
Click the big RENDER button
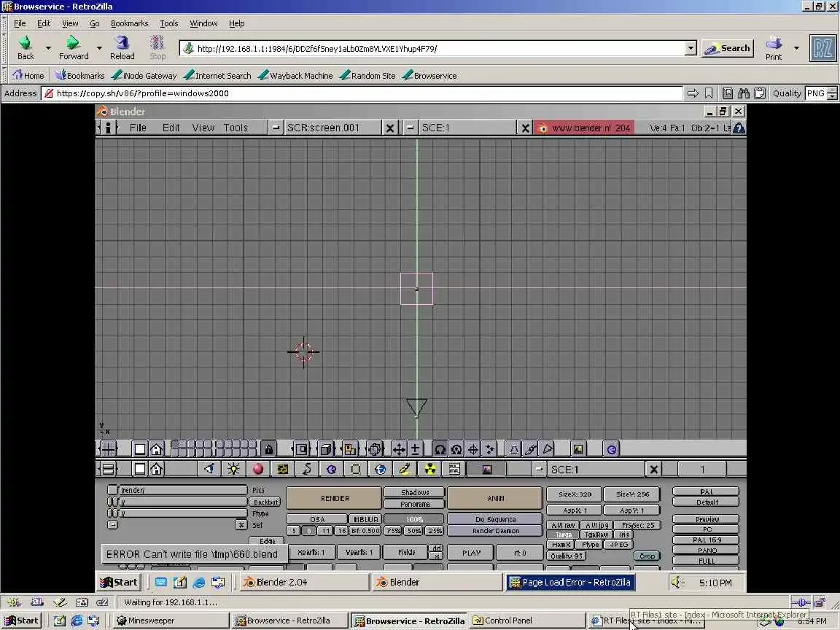pyautogui.click(x=334, y=498)
